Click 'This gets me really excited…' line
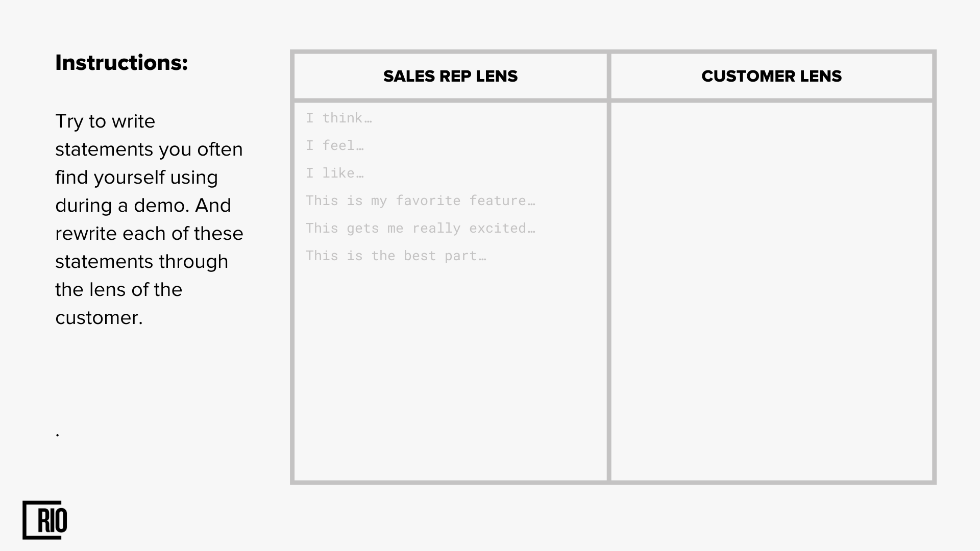Screen dimensions: 980x551 [x=421, y=228]
